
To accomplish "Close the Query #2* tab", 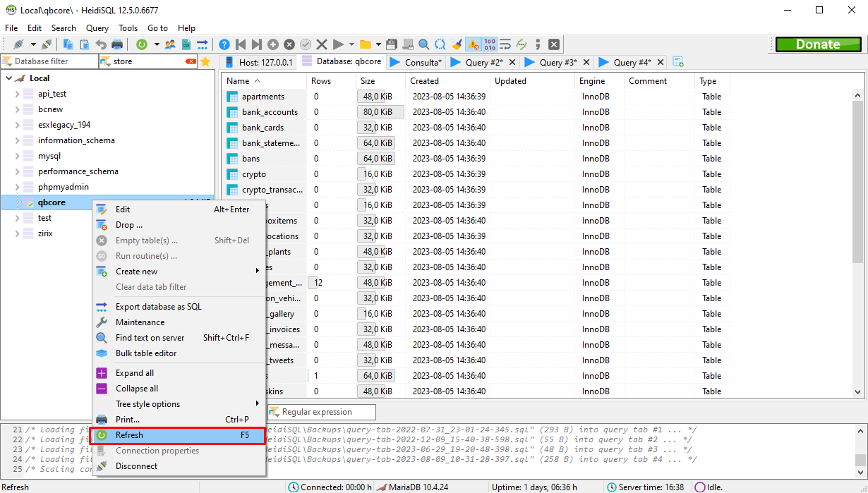I will point(512,62).
